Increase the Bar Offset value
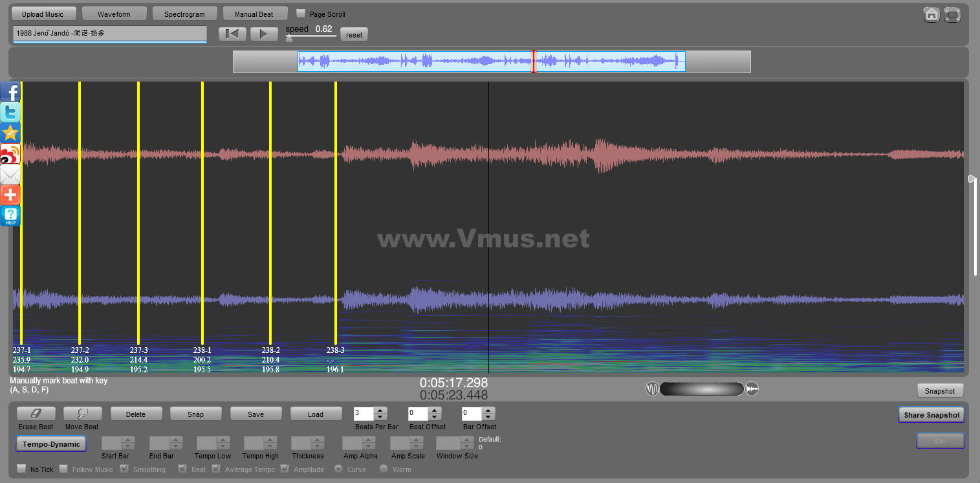This screenshot has width=980, height=483. click(488, 410)
